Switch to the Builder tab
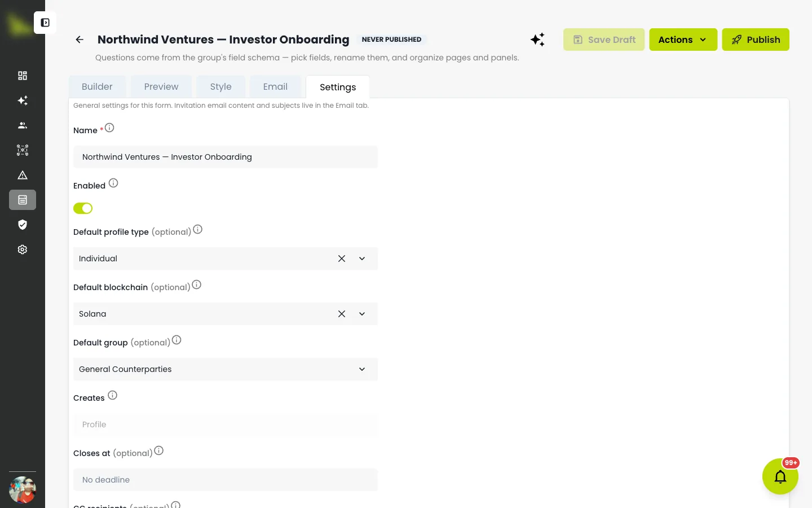 coord(97,86)
